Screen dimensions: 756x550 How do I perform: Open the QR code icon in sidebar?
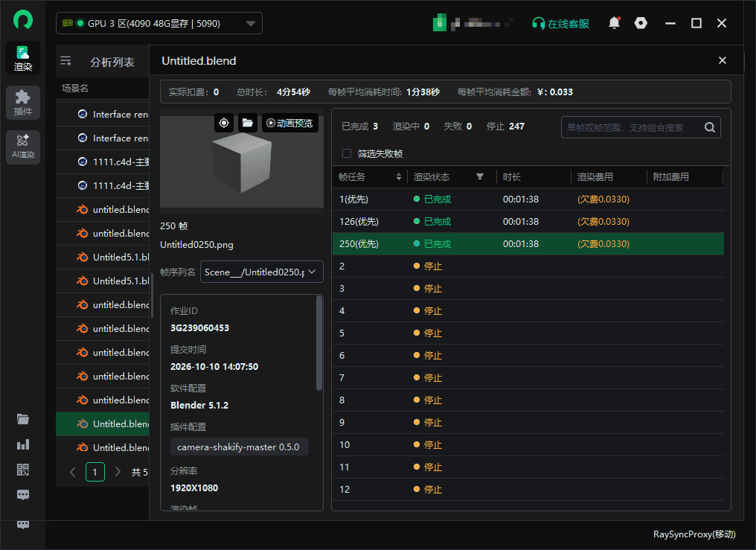click(22, 470)
